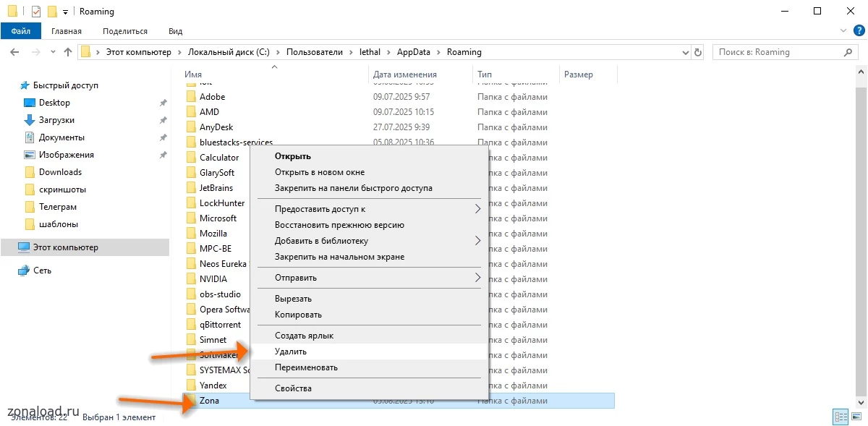The image size is (868, 426).
Task: Switch to details view icon
Action: [841, 417]
